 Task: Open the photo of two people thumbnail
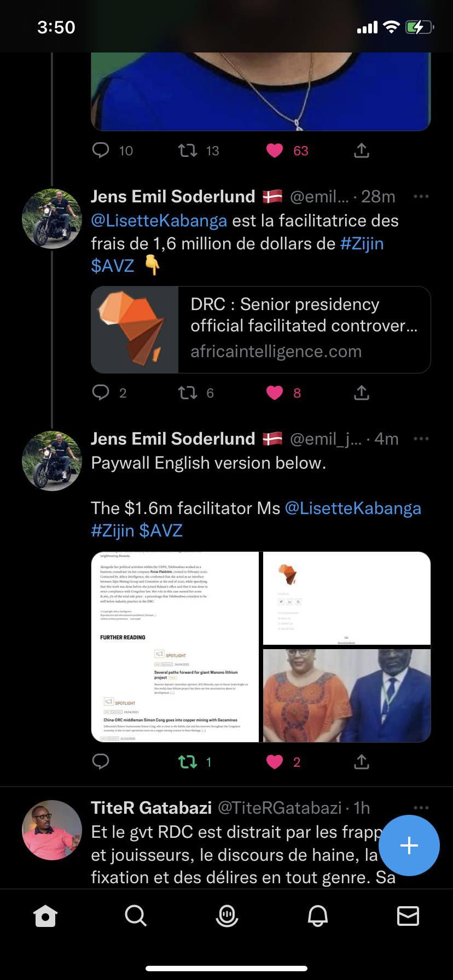coord(347,696)
